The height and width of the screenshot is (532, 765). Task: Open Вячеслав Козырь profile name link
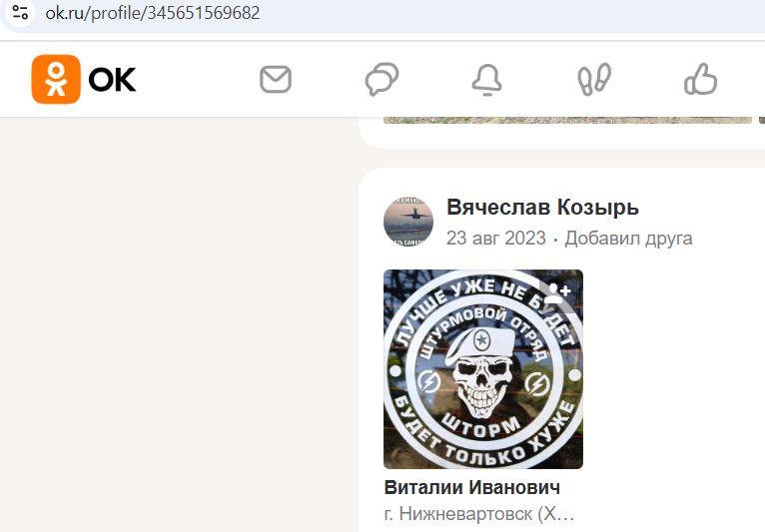(x=542, y=208)
